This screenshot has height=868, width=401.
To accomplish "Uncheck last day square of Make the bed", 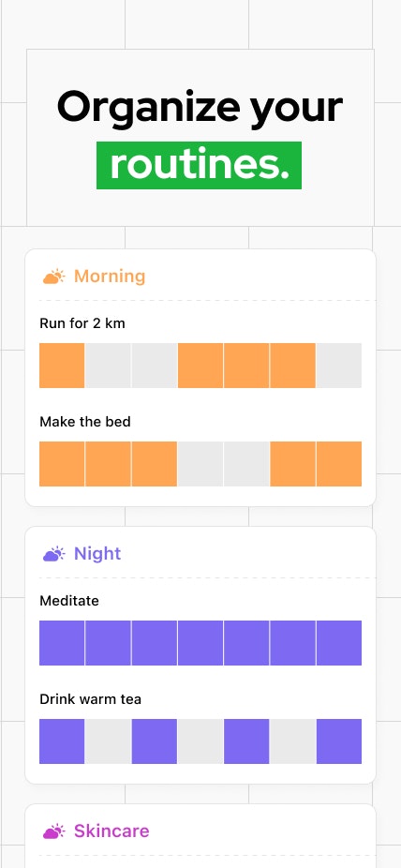I will click(339, 464).
